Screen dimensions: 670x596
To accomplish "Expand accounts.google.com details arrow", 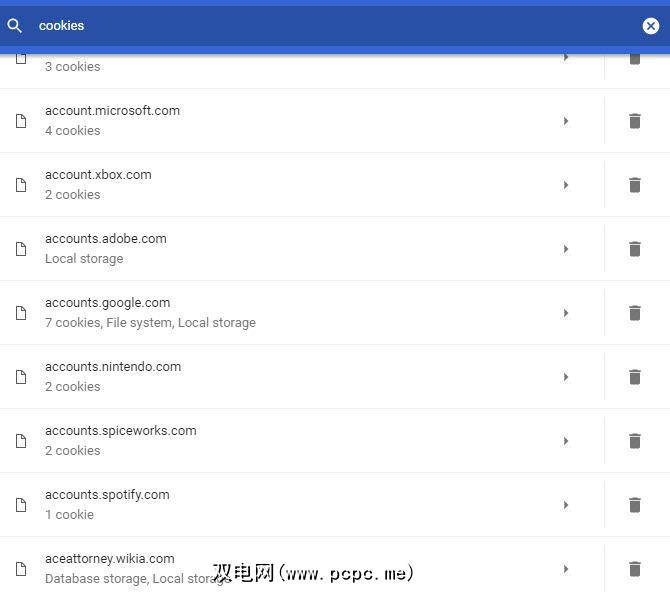I will [566, 313].
